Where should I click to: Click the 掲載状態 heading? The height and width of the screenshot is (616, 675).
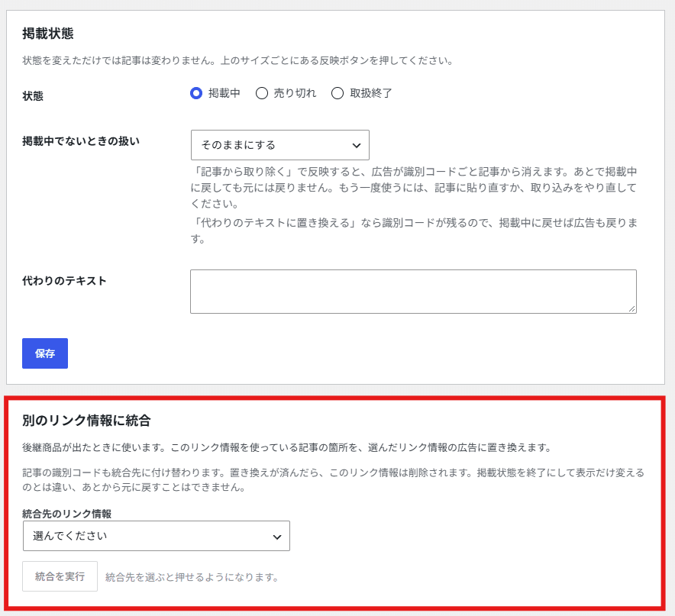tap(48, 34)
